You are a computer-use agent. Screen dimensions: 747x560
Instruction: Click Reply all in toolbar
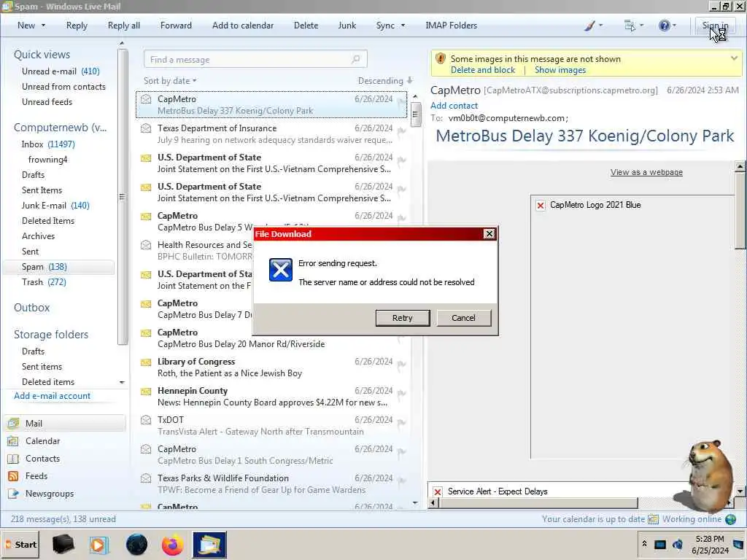[x=124, y=26]
